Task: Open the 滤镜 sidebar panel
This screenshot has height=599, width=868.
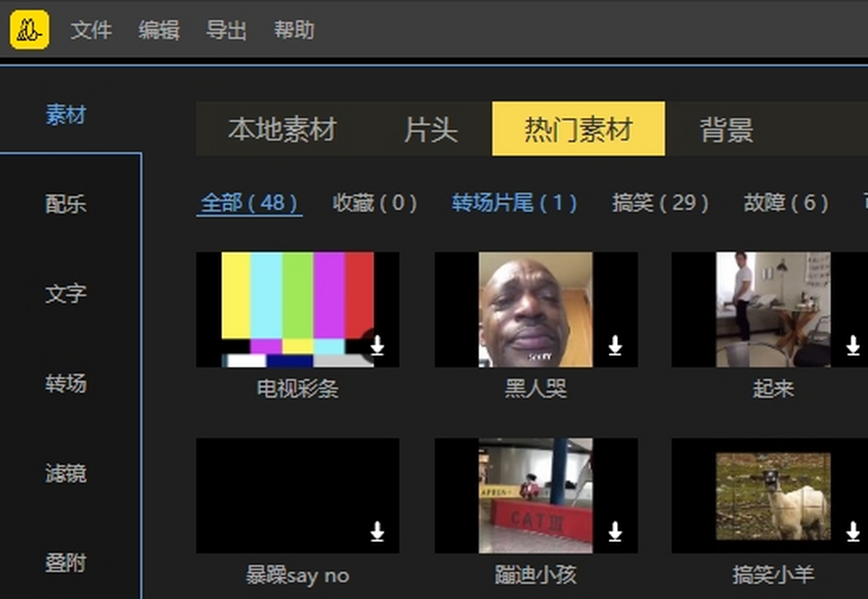Action: tap(66, 474)
